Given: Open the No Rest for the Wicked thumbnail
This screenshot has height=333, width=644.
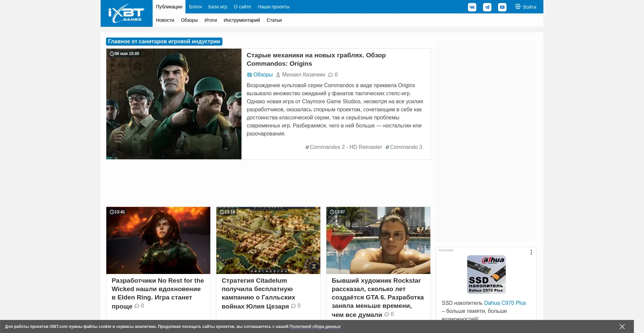Looking at the screenshot, I should pos(158,240).
